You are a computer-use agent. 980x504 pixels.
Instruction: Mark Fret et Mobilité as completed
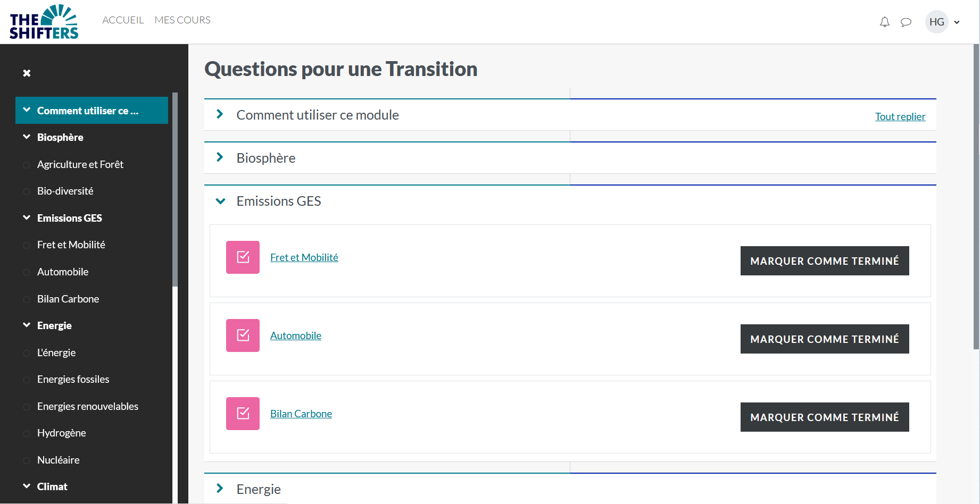(x=825, y=261)
